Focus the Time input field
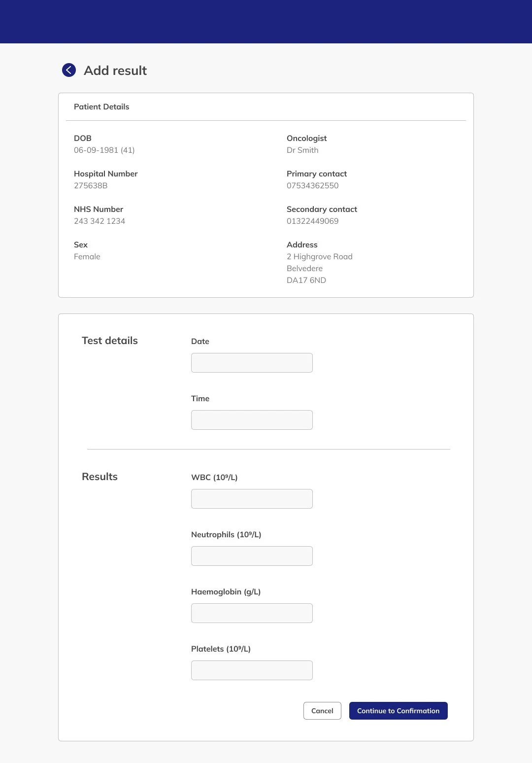This screenshot has height=763, width=532. coord(252,420)
